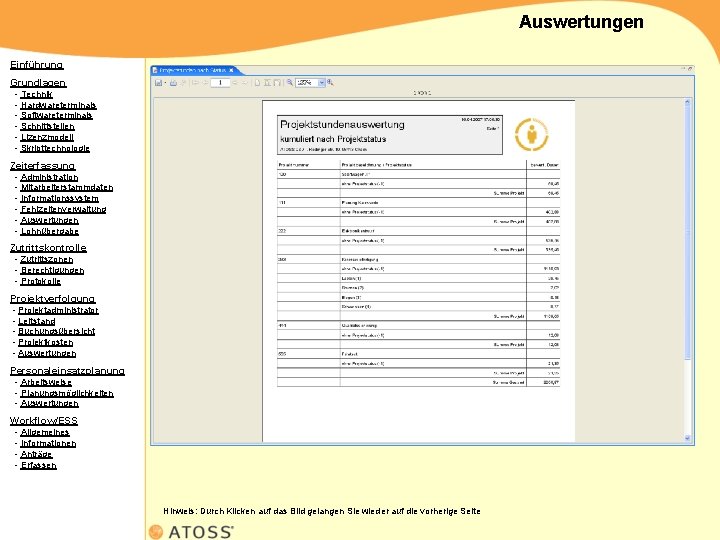Open the Hardwareterminals link

click(58, 105)
